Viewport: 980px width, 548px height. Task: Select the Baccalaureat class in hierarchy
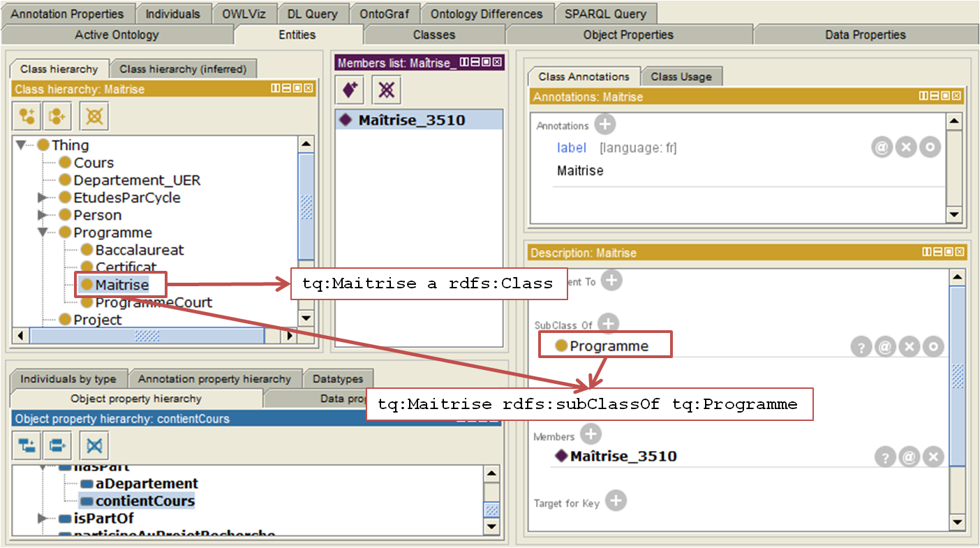click(140, 250)
